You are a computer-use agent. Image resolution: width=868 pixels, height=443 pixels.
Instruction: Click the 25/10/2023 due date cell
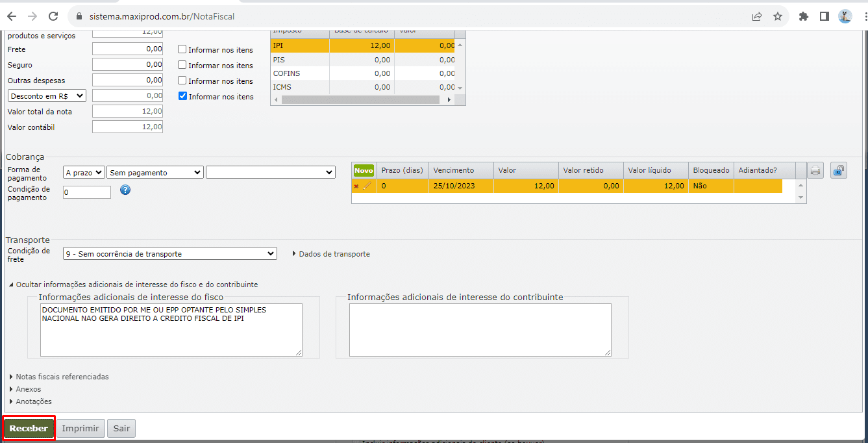pyautogui.click(x=461, y=186)
